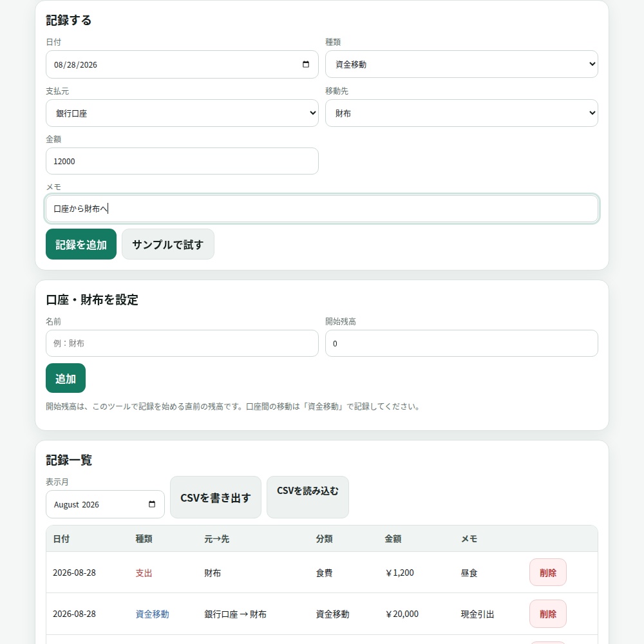Click the 名前 input with placeholder 例：財布
The height and width of the screenshot is (644, 644).
(182, 343)
